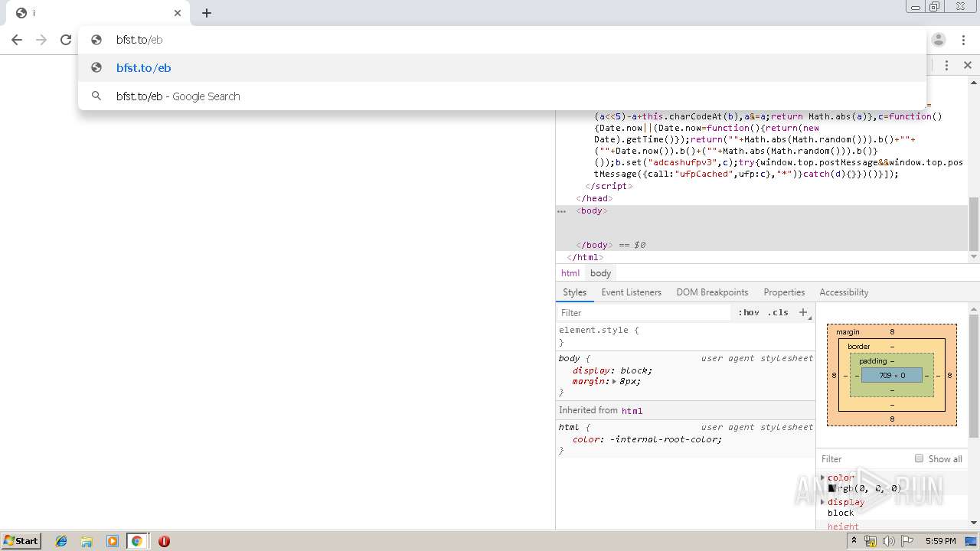This screenshot has width=980, height=551.
Task: Click the show desktop tray button
Action: point(972,541)
